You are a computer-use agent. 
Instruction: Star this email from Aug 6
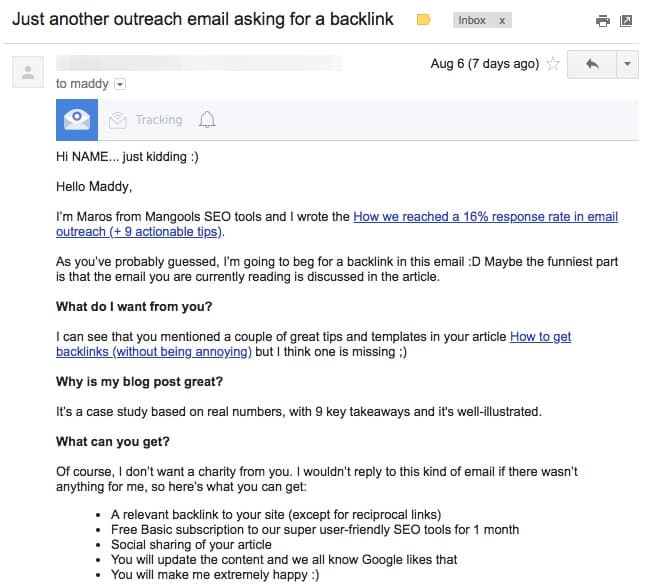[x=553, y=64]
